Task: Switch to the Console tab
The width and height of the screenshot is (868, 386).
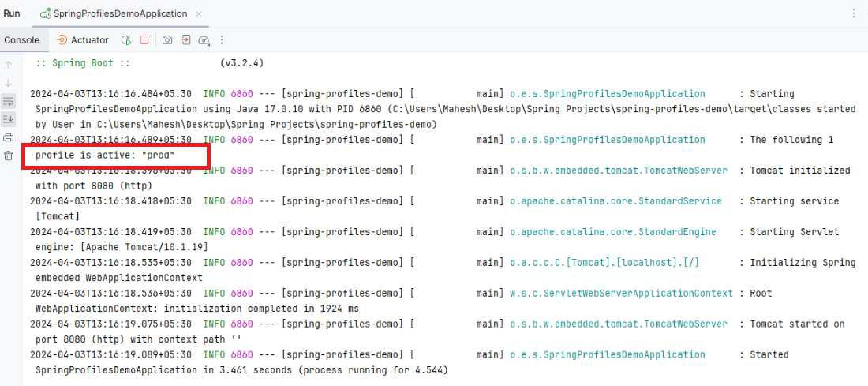Action: 21,40
